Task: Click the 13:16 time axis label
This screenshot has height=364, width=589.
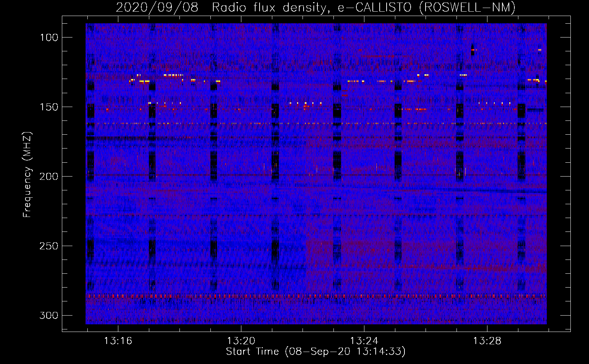Action: [118, 341]
